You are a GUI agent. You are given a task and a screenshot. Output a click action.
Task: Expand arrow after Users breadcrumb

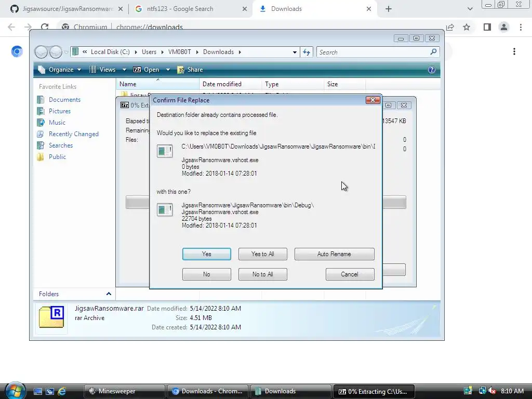coord(162,52)
